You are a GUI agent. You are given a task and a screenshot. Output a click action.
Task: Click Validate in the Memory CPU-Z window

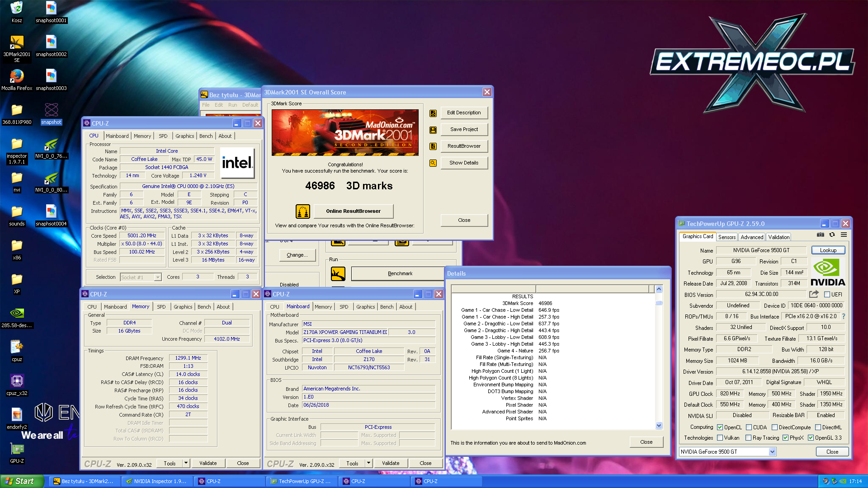coord(208,463)
